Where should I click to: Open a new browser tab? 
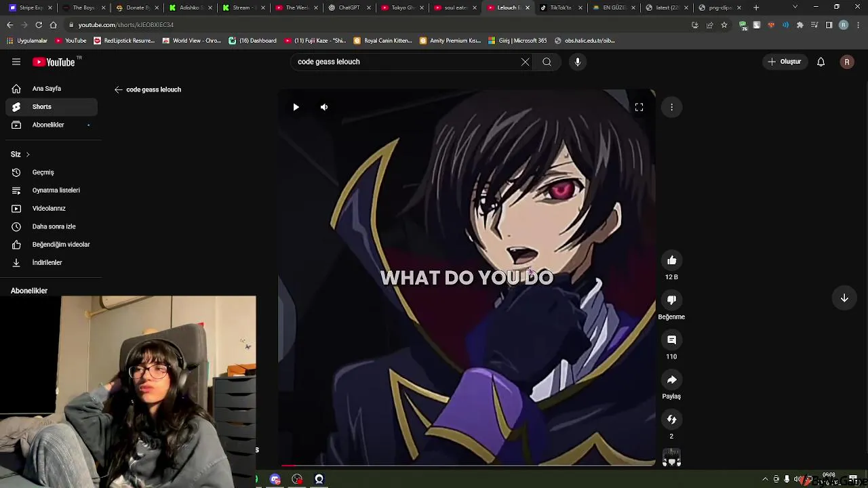pyautogui.click(x=756, y=7)
